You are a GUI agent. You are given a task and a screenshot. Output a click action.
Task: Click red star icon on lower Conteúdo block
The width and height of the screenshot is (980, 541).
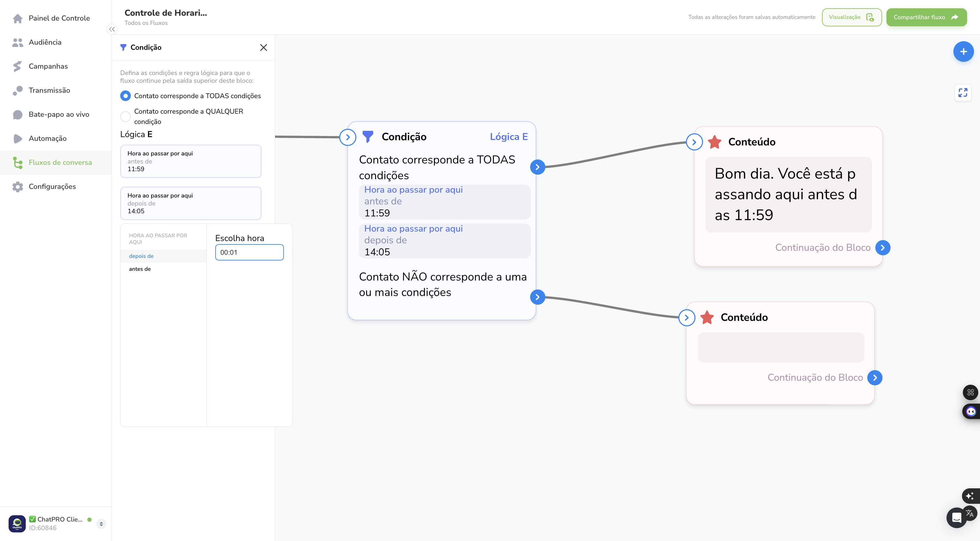click(707, 318)
